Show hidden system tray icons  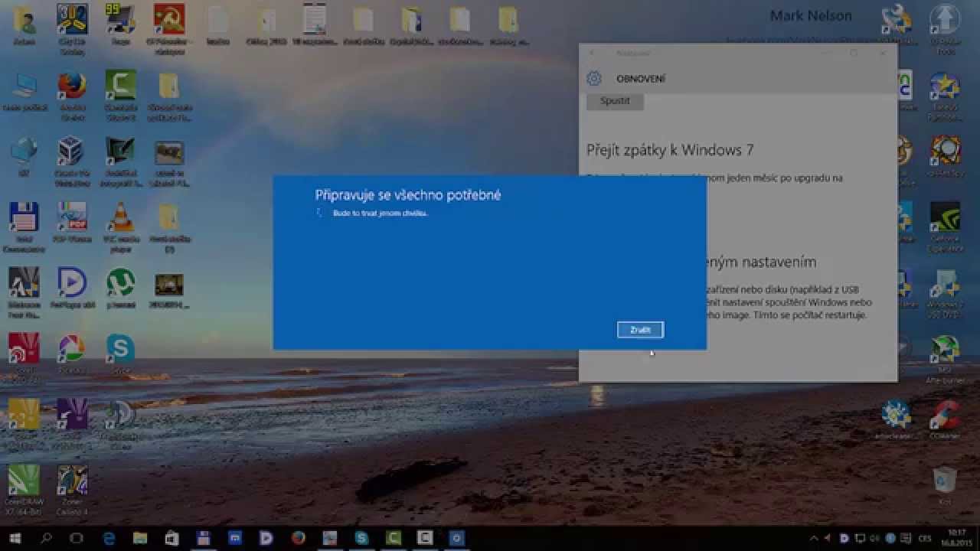point(814,538)
